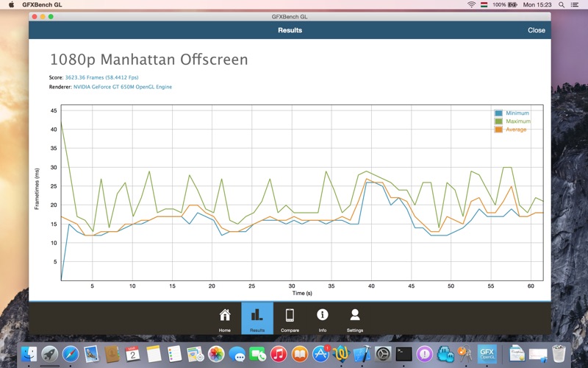Open the Info tab
This screenshot has width=588, height=368.
[x=323, y=319]
